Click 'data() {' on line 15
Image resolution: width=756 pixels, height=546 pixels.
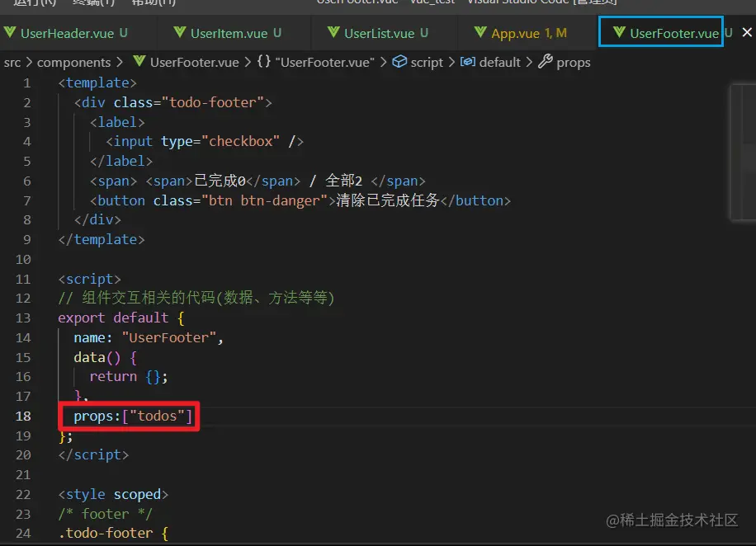[x=105, y=358]
